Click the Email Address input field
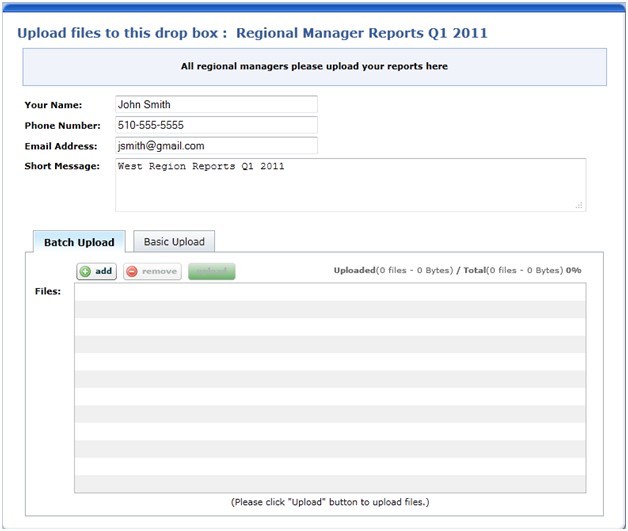Screen dimensions: 628x531 click(216, 146)
